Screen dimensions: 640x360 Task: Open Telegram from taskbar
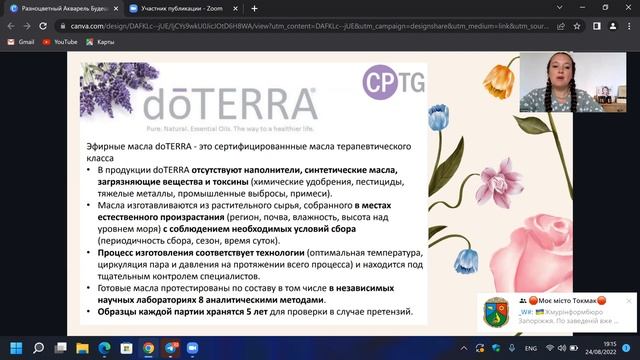[171, 348]
